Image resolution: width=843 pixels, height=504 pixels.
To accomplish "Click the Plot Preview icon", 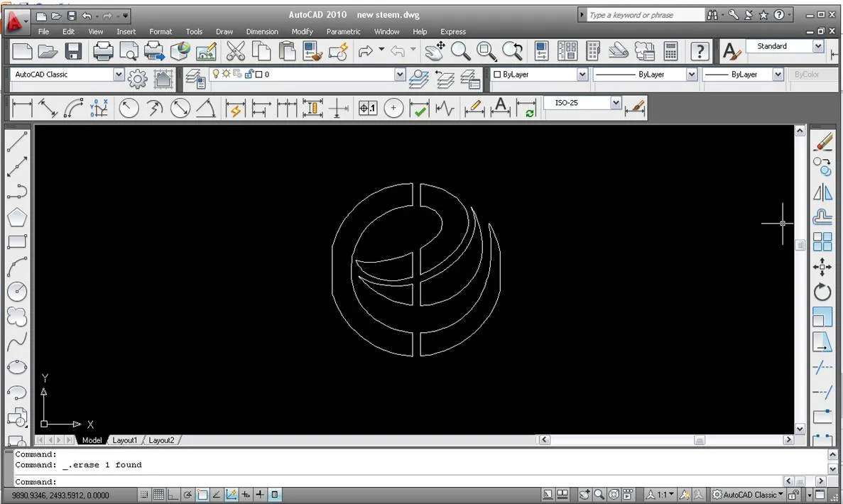I will click(x=129, y=52).
